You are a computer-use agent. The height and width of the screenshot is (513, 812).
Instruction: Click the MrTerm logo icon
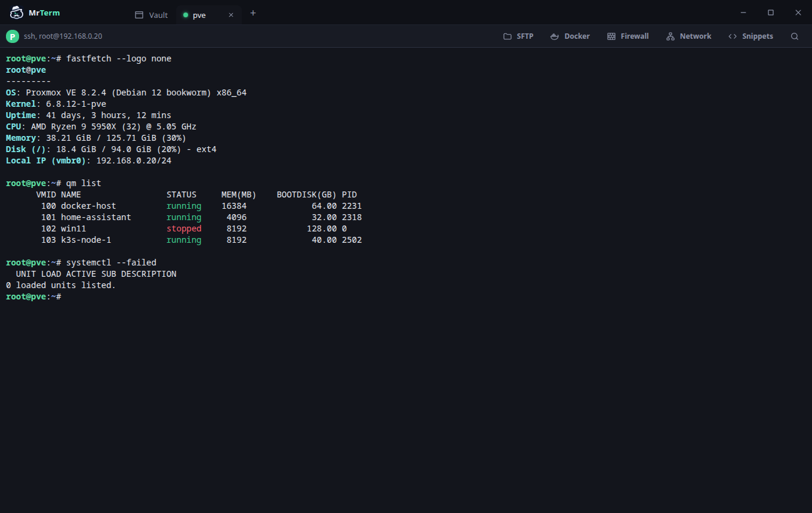17,13
